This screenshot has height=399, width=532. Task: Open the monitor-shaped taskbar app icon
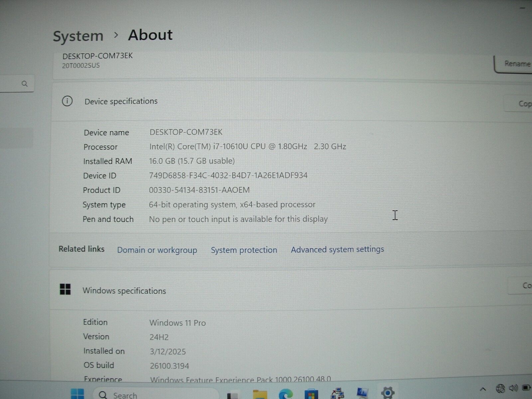pos(362,393)
